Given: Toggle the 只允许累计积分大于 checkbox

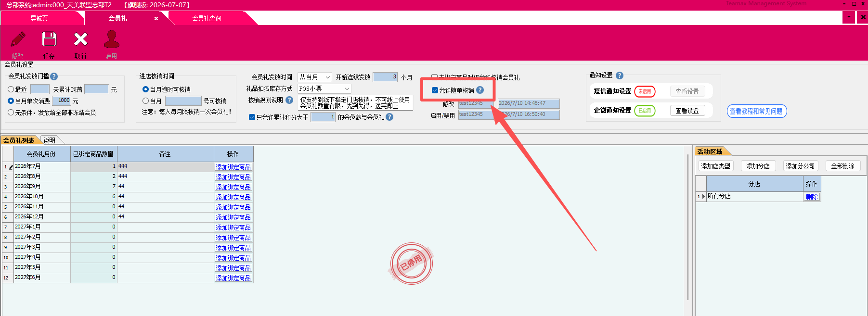Looking at the screenshot, I should pyautogui.click(x=252, y=117).
